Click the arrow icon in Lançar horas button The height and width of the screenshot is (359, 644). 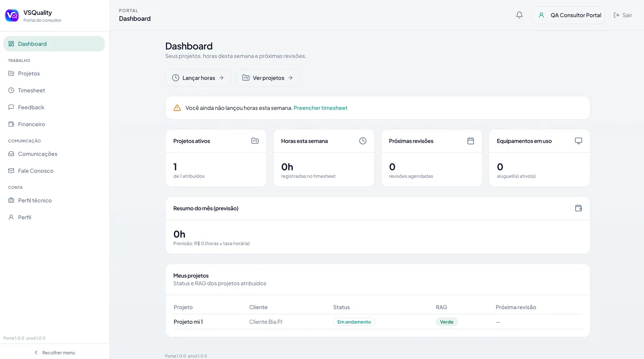coord(221,78)
